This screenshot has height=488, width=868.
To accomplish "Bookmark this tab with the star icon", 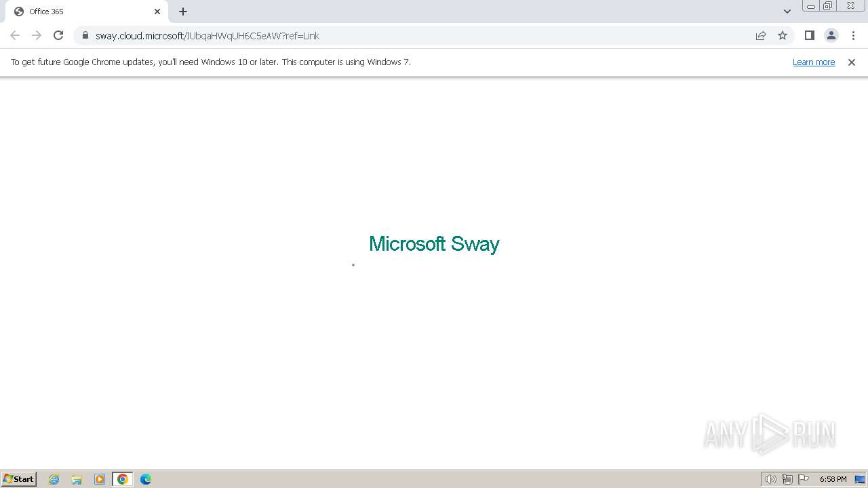I will pos(783,35).
